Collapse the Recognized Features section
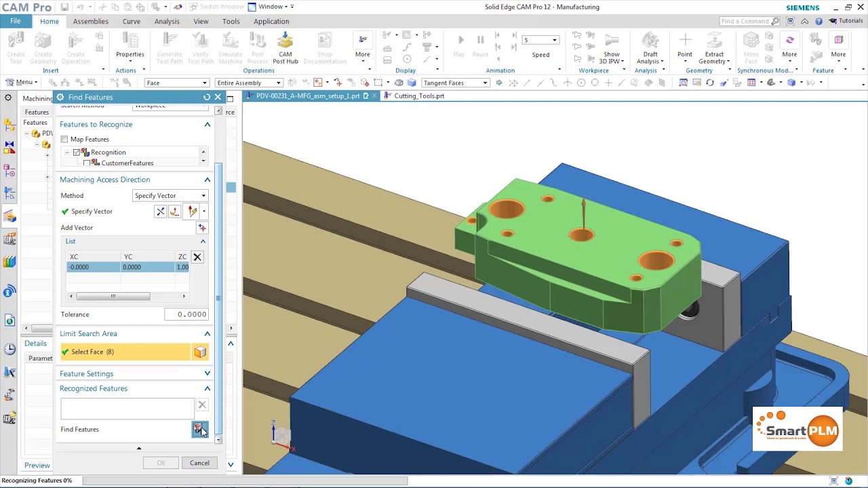Viewport: 868px width, 488px height. tap(208, 388)
